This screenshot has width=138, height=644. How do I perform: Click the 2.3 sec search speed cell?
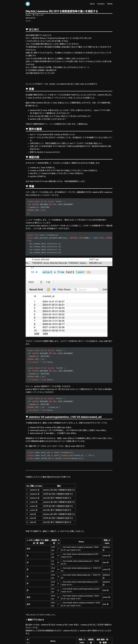[54, 563]
